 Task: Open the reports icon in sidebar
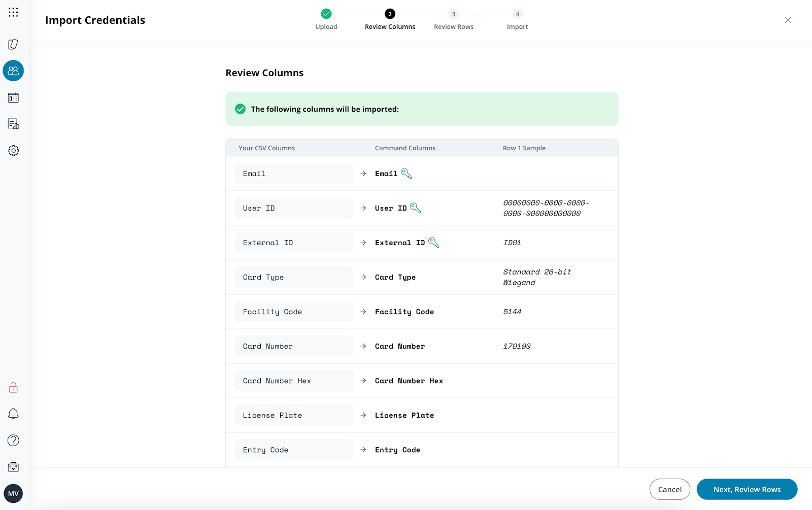coord(13,124)
